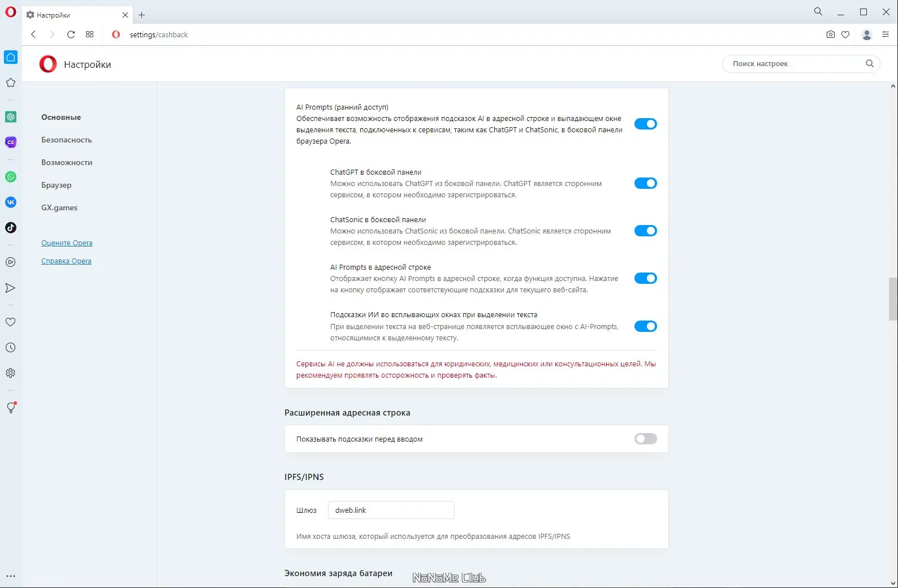
Task: Open WhatsApp in the sidebar
Action: (11, 177)
